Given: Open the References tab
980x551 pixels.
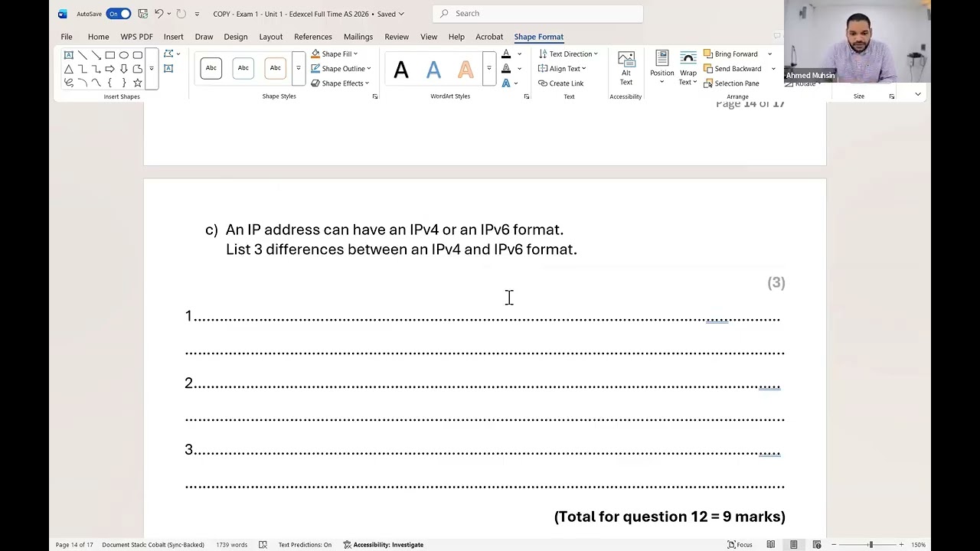Looking at the screenshot, I should pyautogui.click(x=313, y=37).
